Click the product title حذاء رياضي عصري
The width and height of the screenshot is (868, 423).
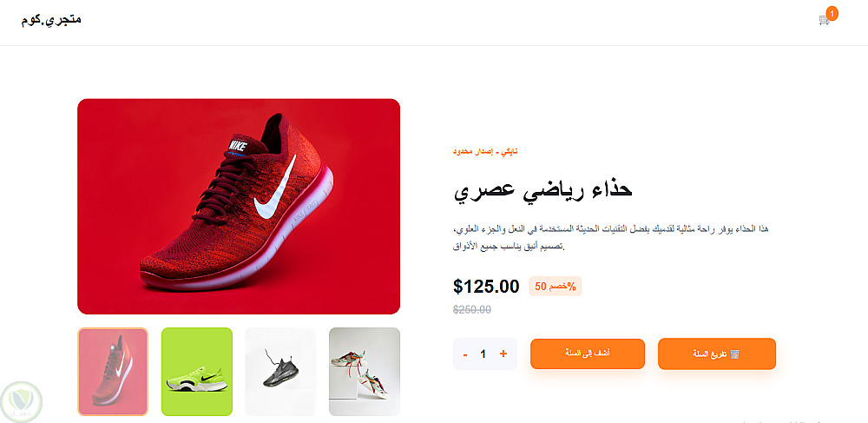coord(543,190)
